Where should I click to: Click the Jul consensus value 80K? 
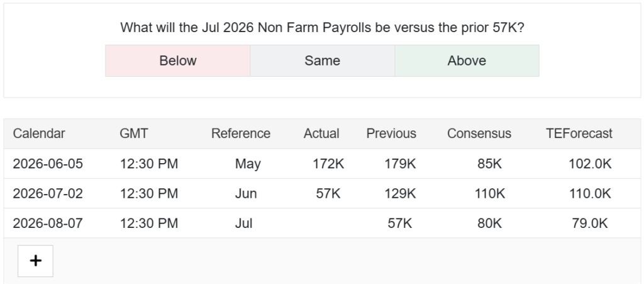click(489, 223)
